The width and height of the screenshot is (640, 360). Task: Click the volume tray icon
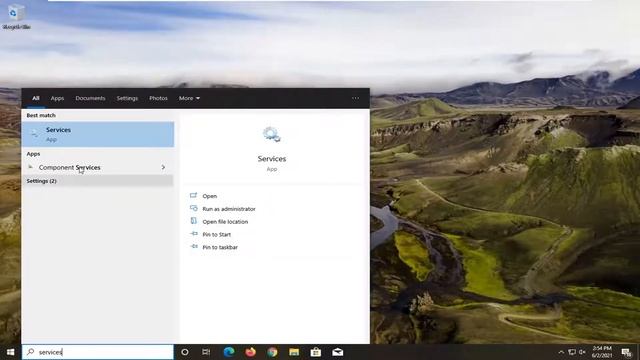point(582,352)
